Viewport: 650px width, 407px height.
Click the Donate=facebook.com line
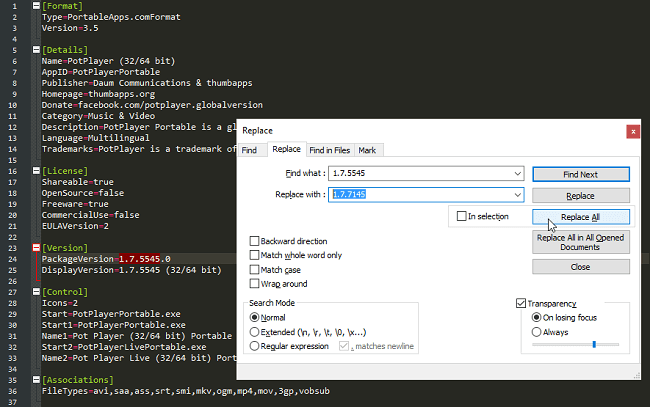152,105
